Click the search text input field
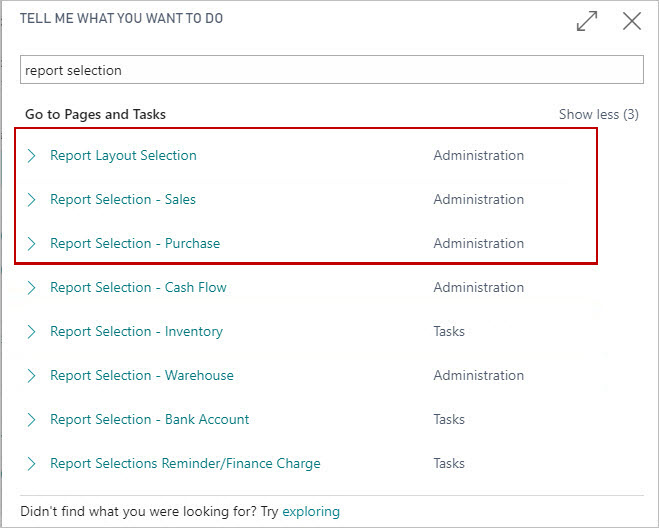The width and height of the screenshot is (659, 528). (331, 70)
